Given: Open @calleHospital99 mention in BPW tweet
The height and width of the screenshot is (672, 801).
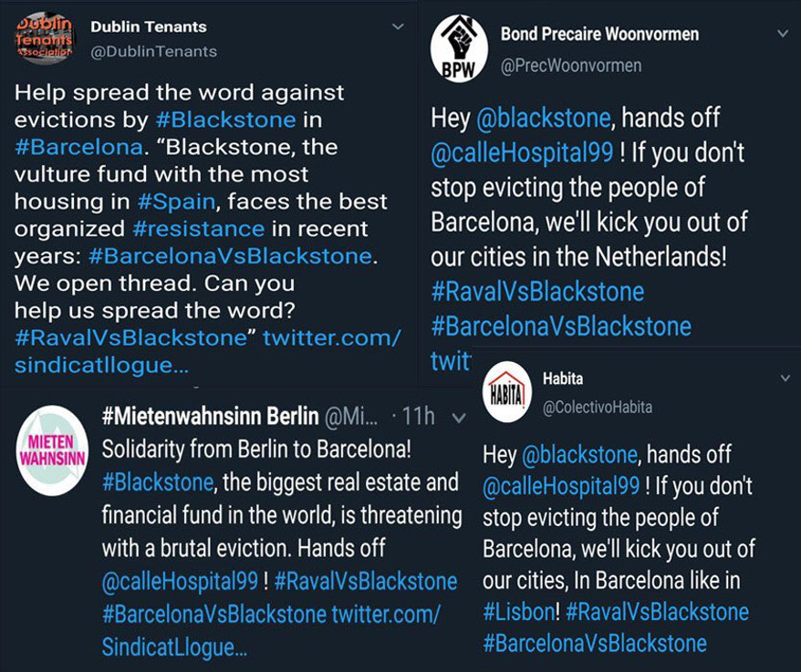Looking at the screenshot, I should [x=522, y=151].
